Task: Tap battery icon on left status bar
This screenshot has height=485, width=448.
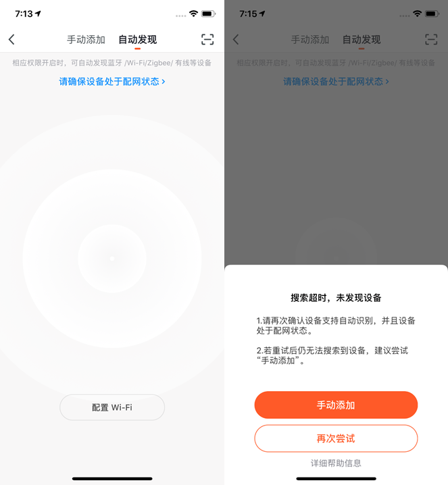Action: pos(208,14)
